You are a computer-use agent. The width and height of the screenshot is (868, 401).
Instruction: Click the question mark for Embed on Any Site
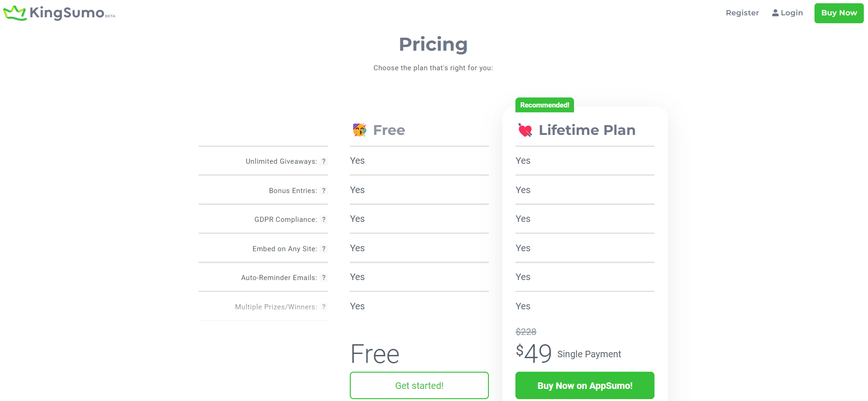click(x=324, y=249)
